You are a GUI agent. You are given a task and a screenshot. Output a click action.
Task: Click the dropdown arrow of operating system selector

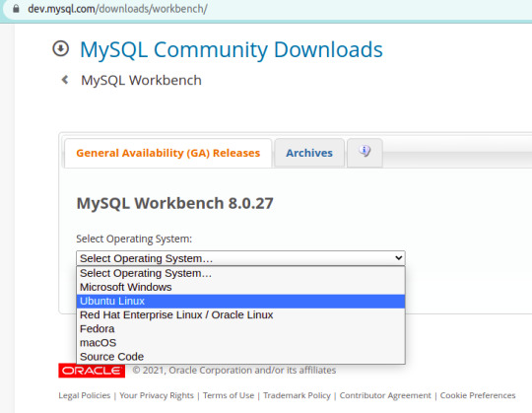(399, 258)
